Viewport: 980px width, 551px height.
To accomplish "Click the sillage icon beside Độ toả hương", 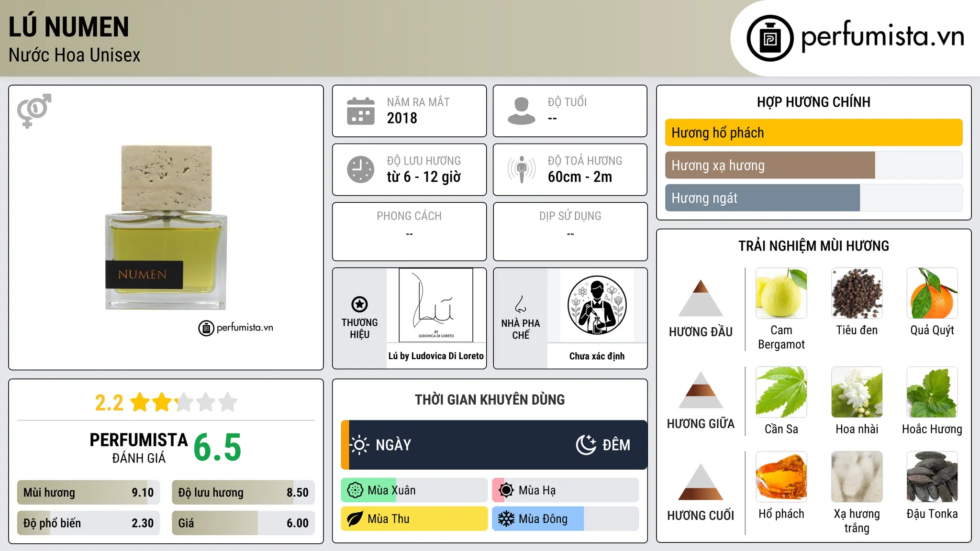I will click(x=521, y=169).
